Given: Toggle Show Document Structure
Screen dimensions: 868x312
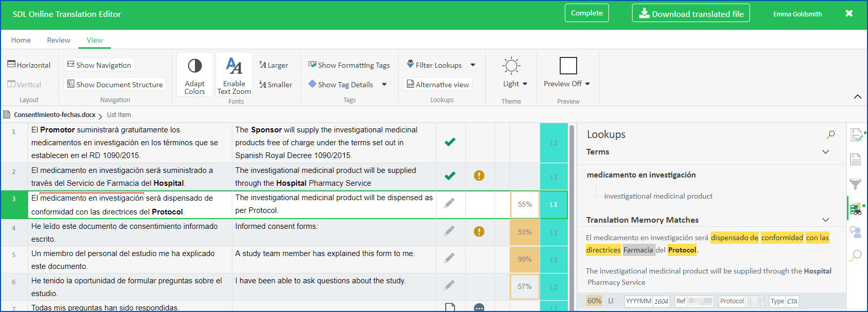Looking at the screenshot, I should [115, 85].
